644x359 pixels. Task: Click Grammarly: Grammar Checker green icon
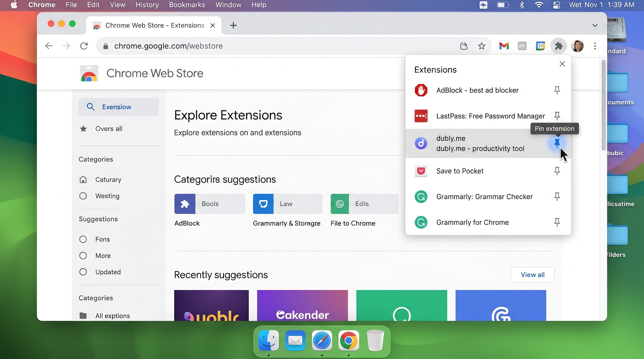point(421,197)
